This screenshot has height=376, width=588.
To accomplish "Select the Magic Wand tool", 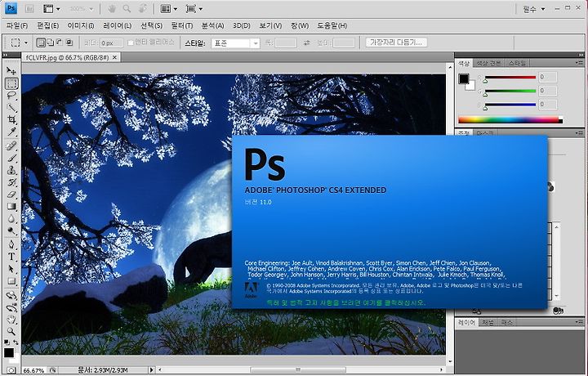I will [x=11, y=108].
